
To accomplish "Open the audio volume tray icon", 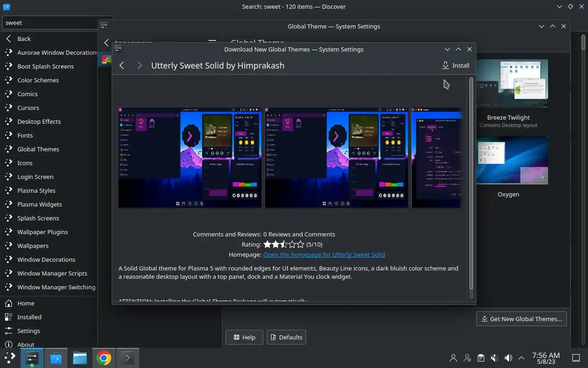I will pos(508,358).
